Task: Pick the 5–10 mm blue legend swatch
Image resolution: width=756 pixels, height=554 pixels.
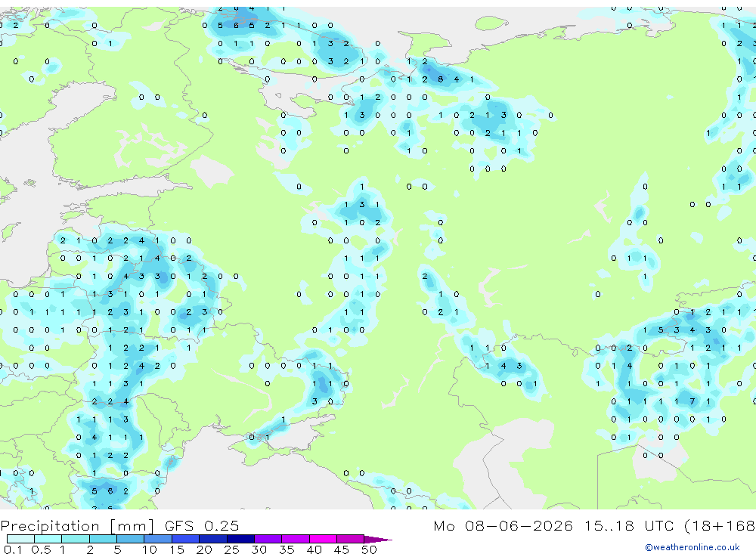Action: 130,539
